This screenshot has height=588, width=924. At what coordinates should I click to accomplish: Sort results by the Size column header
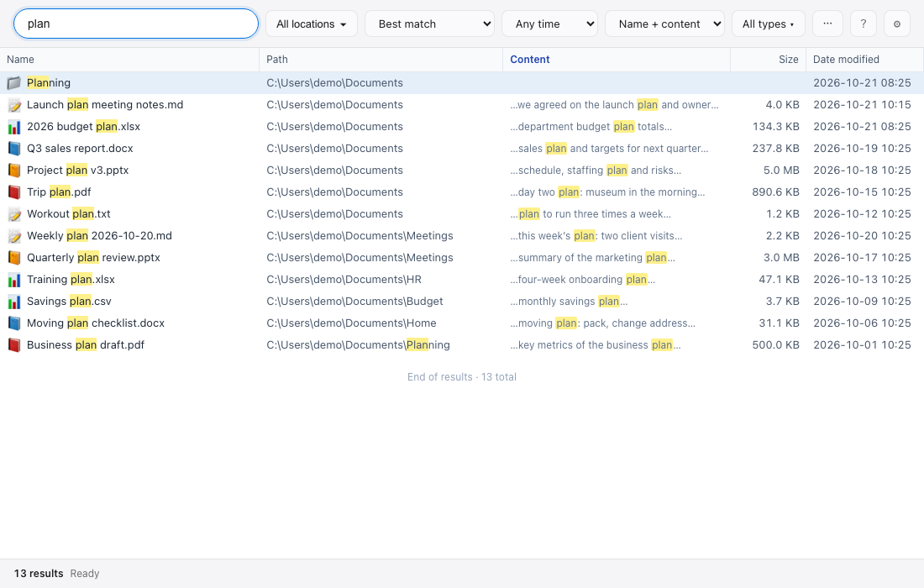[768, 60]
